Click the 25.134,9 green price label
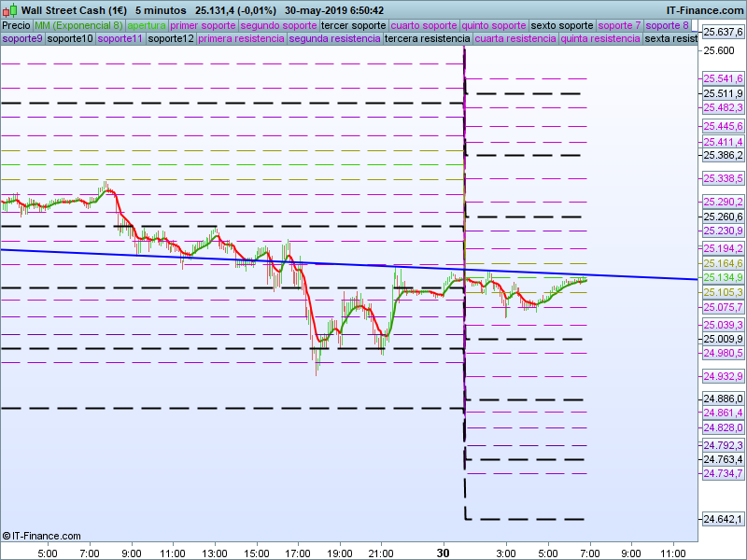The height and width of the screenshot is (560, 747). tap(723, 278)
